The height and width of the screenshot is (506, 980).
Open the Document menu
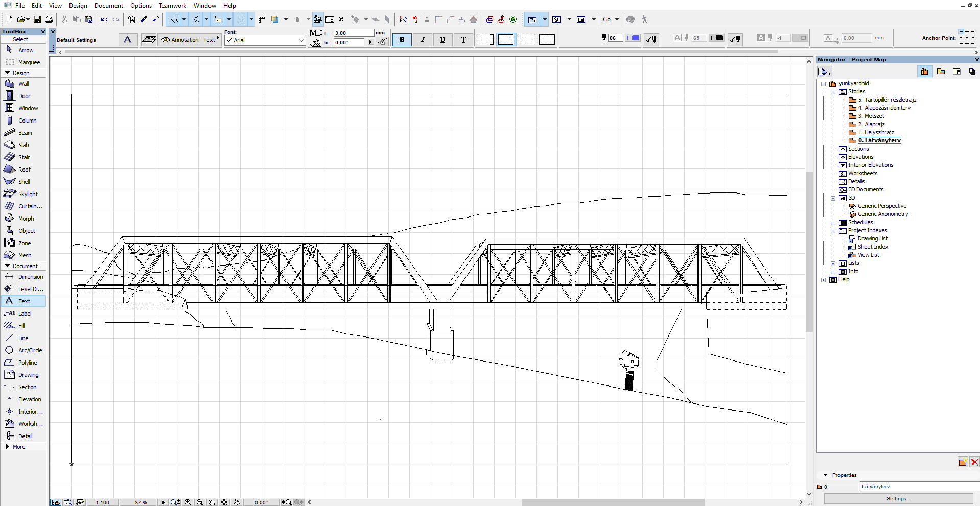(x=109, y=6)
